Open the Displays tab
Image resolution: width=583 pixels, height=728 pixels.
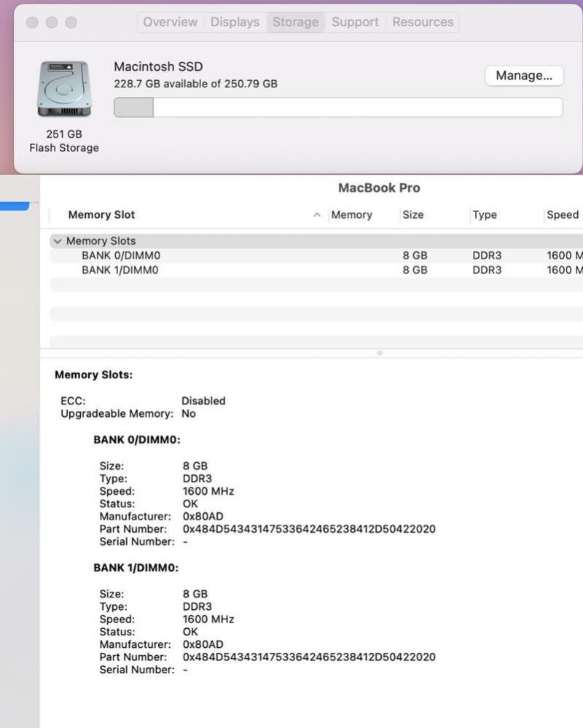235,22
